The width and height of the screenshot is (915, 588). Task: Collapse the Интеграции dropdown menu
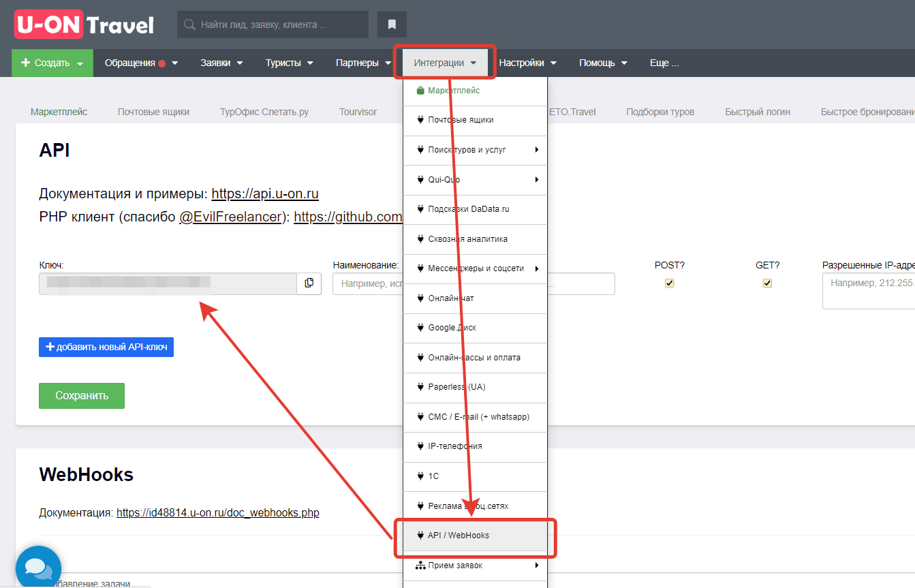click(445, 63)
